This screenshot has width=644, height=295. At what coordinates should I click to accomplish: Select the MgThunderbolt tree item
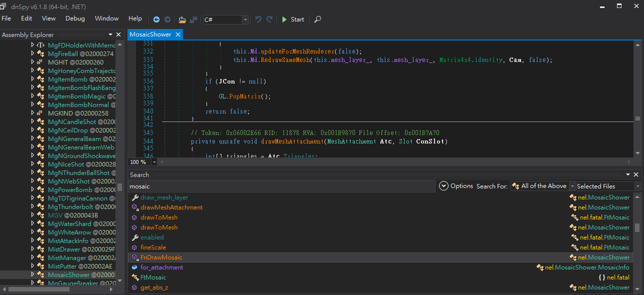pos(82,206)
